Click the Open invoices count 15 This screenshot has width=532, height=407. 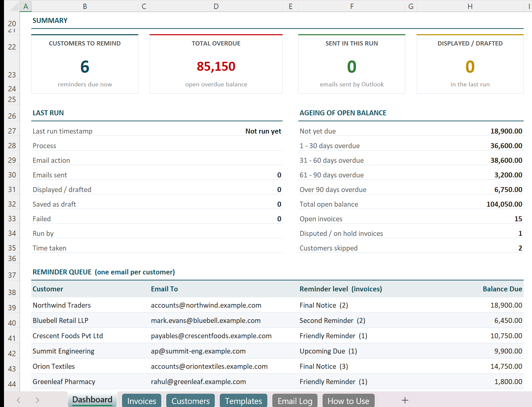pyautogui.click(x=518, y=219)
